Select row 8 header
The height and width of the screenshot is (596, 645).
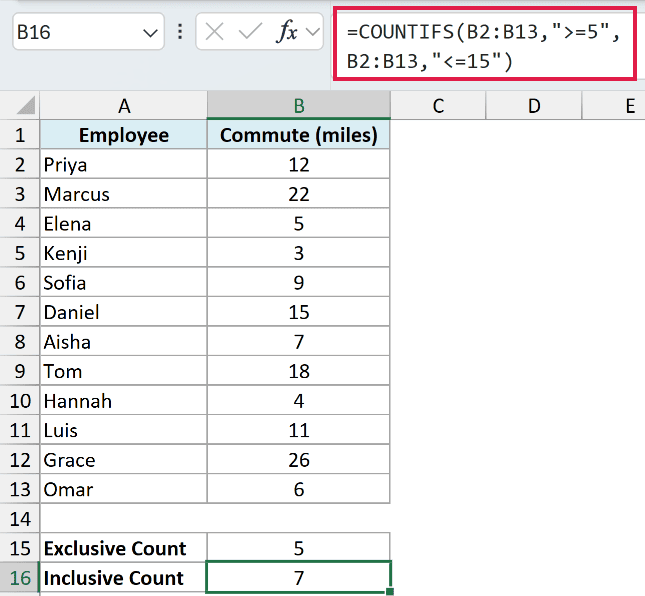pyautogui.click(x=20, y=341)
